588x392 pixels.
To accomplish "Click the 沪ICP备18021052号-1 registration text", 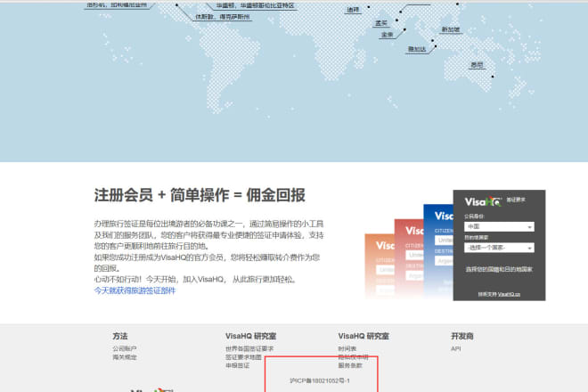I will (320, 380).
